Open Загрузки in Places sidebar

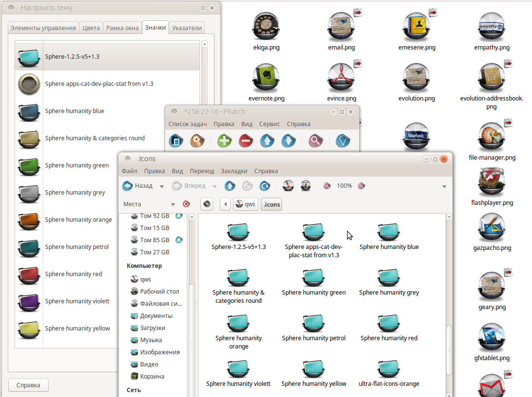tap(148, 328)
